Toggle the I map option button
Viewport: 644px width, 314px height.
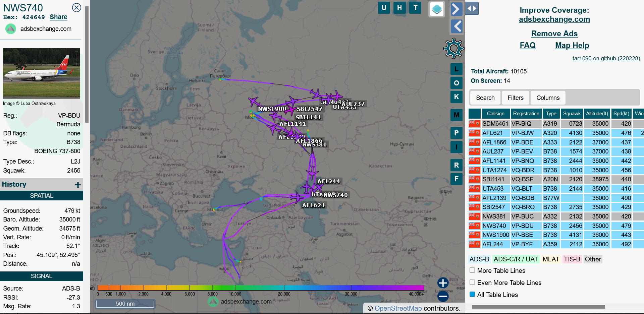coord(456,147)
